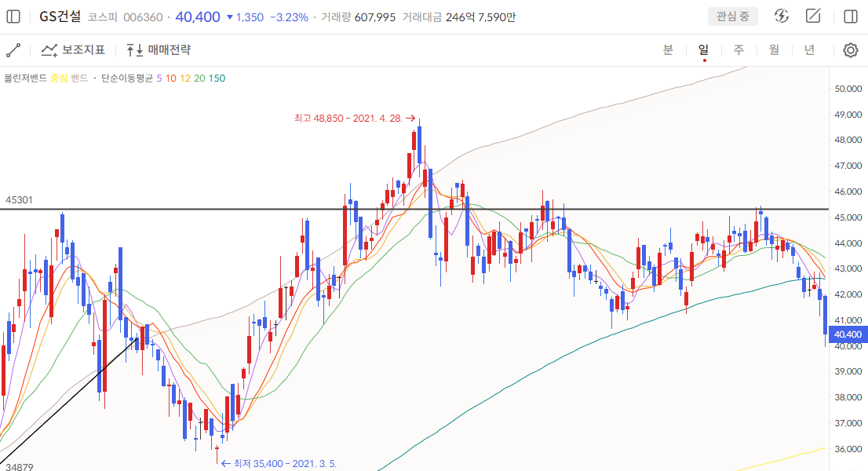Screen dimensions: 868x471
Task: Open the 매매전략 trading strategy menu
Action: 159,50
